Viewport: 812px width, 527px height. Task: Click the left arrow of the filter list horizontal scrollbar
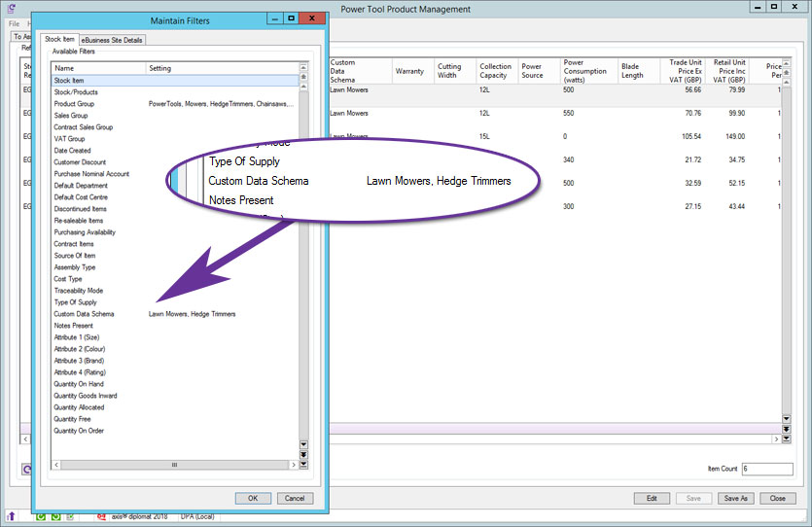click(56, 465)
